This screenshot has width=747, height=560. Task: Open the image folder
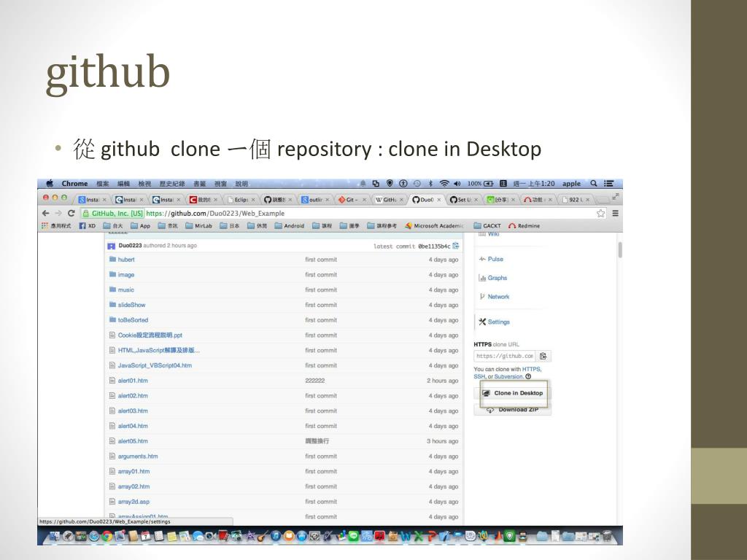(x=126, y=275)
